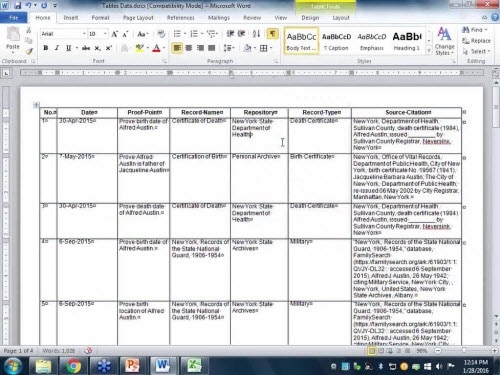500x375 pixels.
Task: Toggle Strikethrough formatting
Action: pos(86,48)
